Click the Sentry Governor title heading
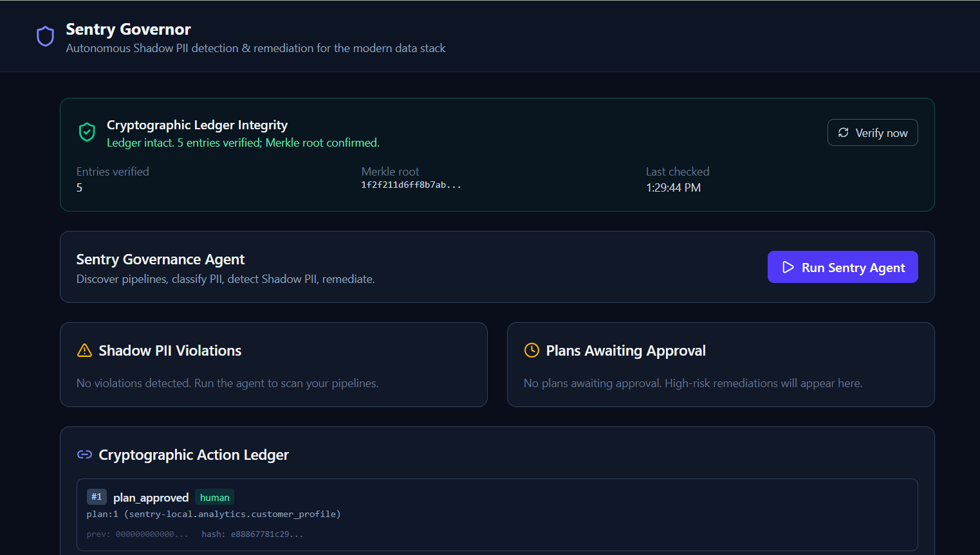This screenshot has height=555, width=980. [x=128, y=30]
